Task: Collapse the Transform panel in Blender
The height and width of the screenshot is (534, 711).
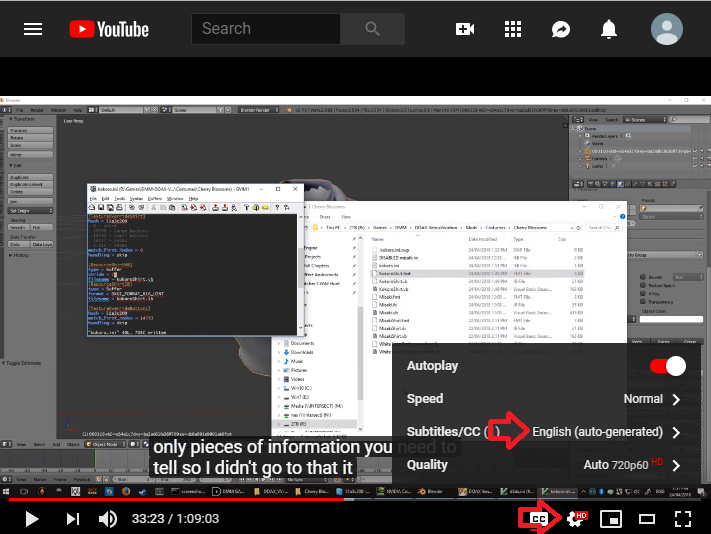Action: tap(23, 119)
